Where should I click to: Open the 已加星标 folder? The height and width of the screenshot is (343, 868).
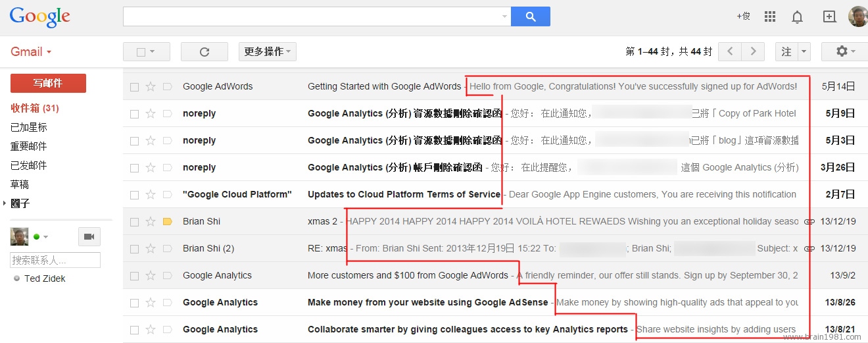point(29,127)
